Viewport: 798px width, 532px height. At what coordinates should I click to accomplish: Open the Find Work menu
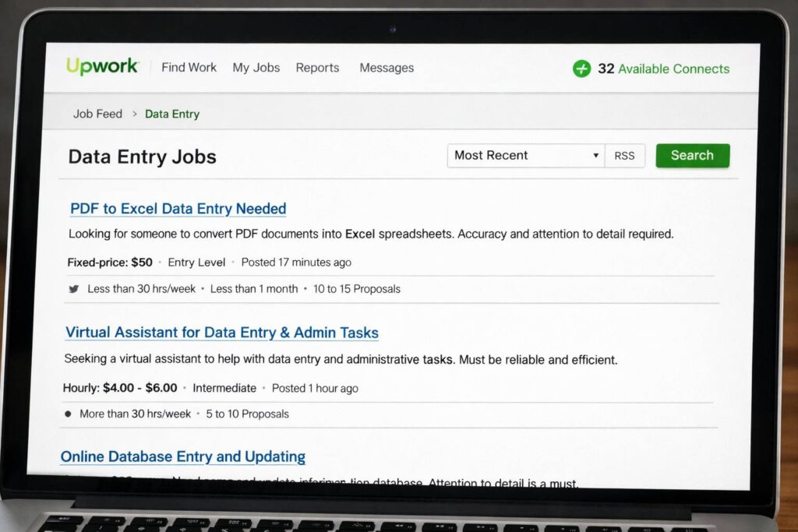coord(189,68)
